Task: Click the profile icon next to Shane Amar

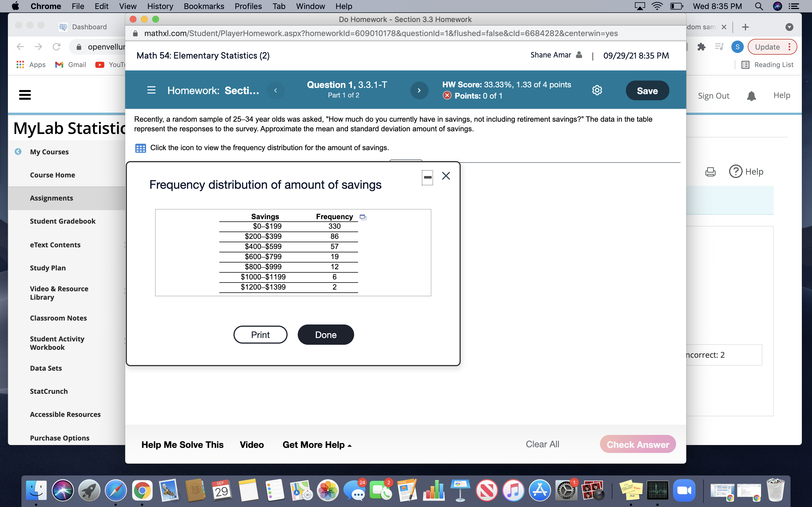Action: 578,55
